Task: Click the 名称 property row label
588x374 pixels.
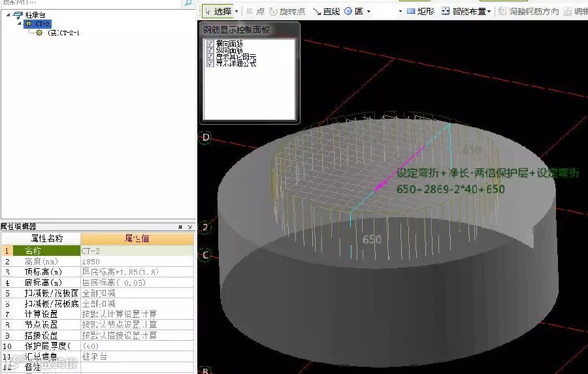Action: pos(46,251)
